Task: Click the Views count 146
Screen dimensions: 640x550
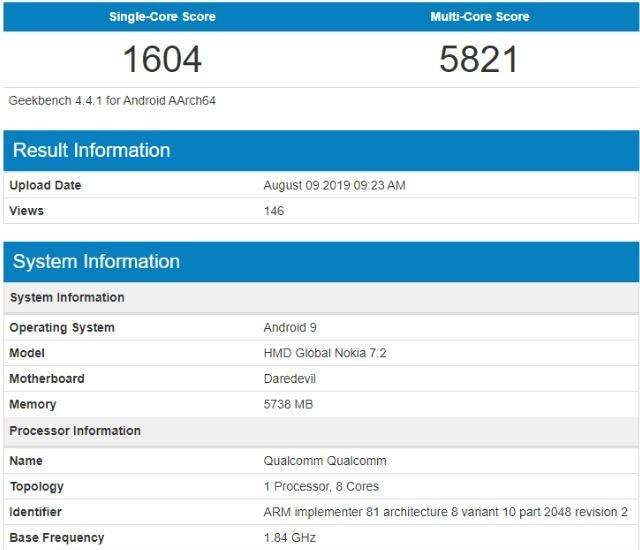Action: click(273, 211)
